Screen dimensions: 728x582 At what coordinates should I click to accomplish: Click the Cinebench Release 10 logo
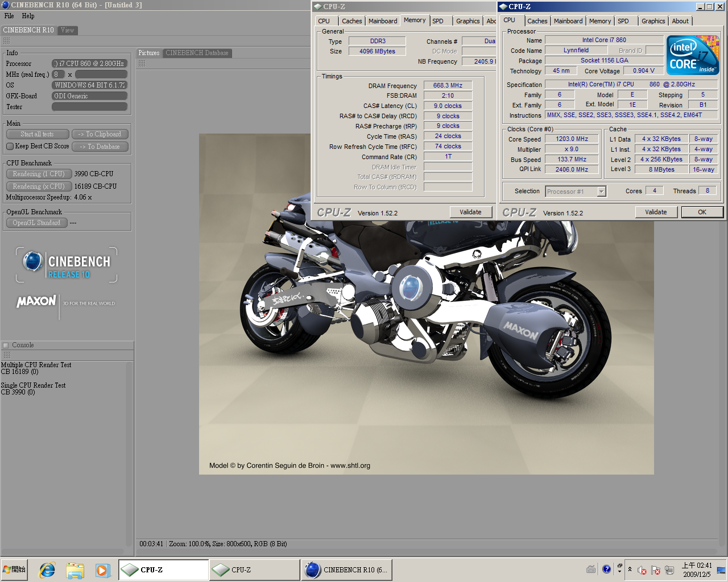pyautogui.click(x=67, y=265)
